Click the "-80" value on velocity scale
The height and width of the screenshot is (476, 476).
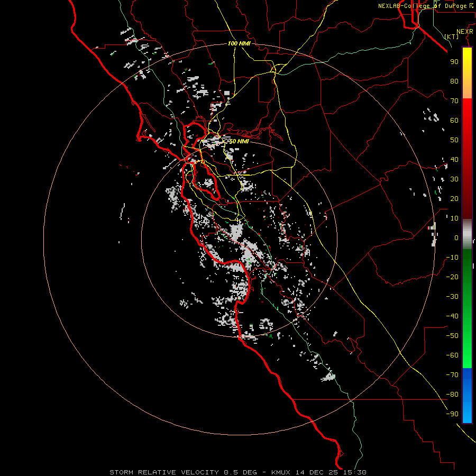point(452,395)
